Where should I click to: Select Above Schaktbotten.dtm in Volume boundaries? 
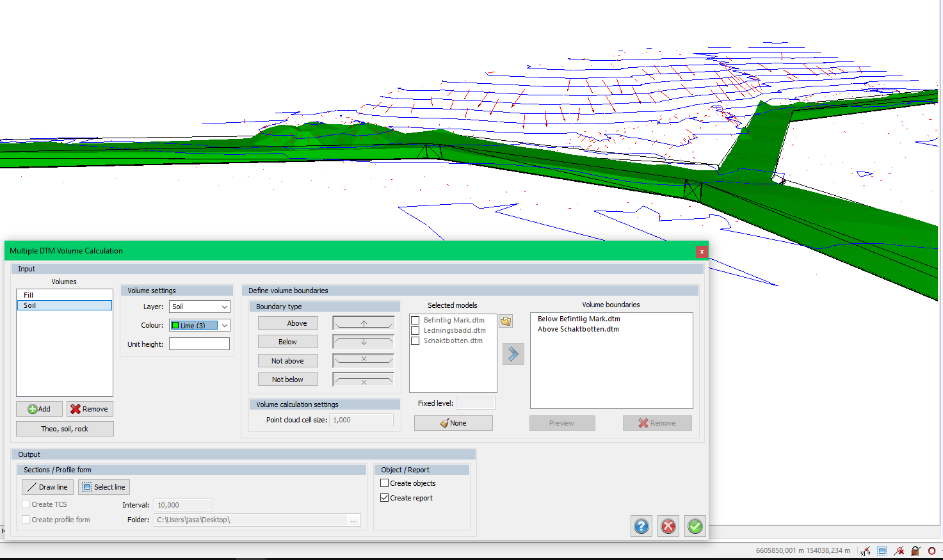tap(578, 329)
